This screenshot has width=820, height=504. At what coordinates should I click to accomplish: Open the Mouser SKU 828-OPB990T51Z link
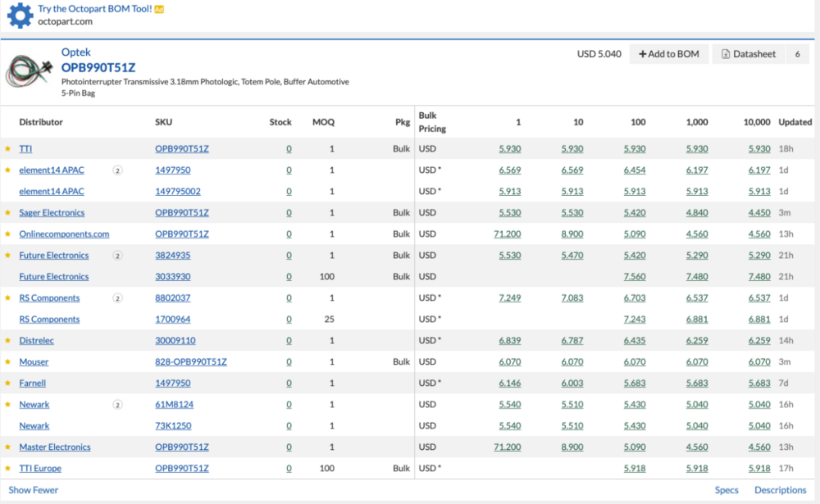(x=191, y=361)
